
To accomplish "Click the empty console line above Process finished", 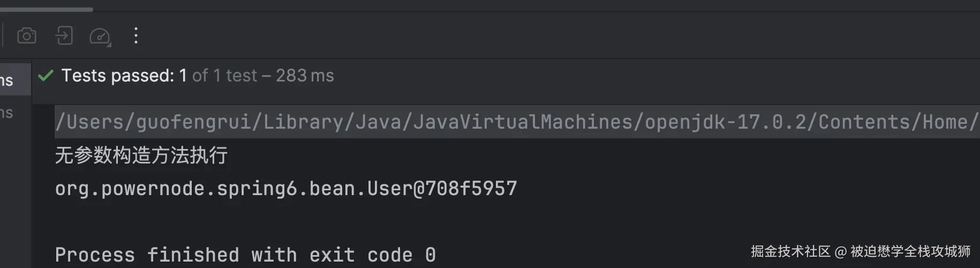I will tap(517, 222).
